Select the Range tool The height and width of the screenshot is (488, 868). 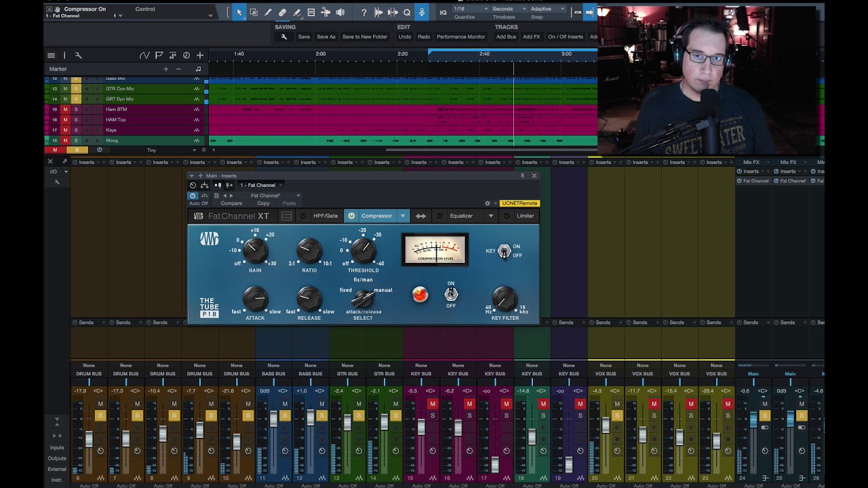pos(254,12)
